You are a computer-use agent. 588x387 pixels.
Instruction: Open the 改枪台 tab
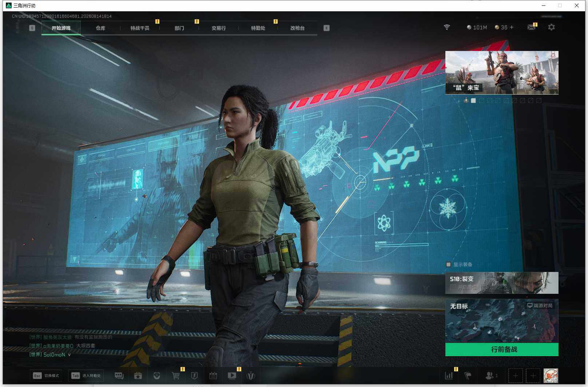pos(297,28)
